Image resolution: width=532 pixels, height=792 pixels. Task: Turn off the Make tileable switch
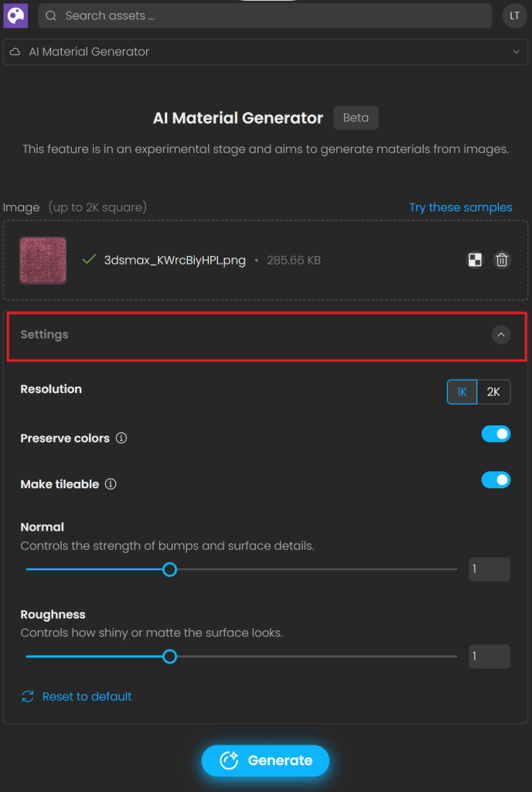coord(496,480)
